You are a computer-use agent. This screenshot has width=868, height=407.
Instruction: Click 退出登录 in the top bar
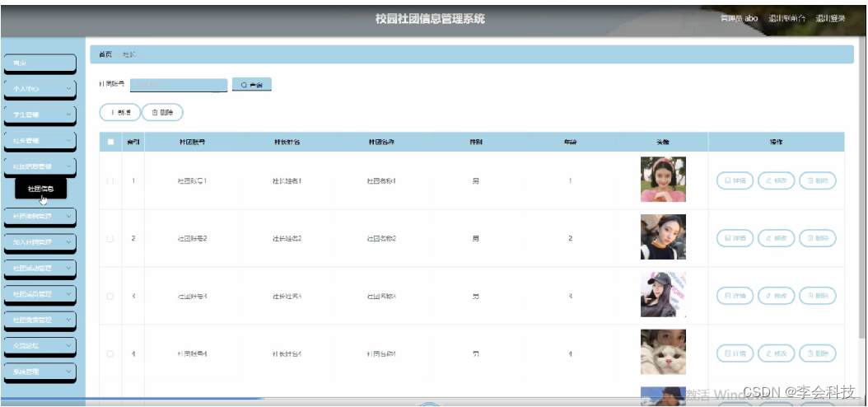tap(830, 18)
